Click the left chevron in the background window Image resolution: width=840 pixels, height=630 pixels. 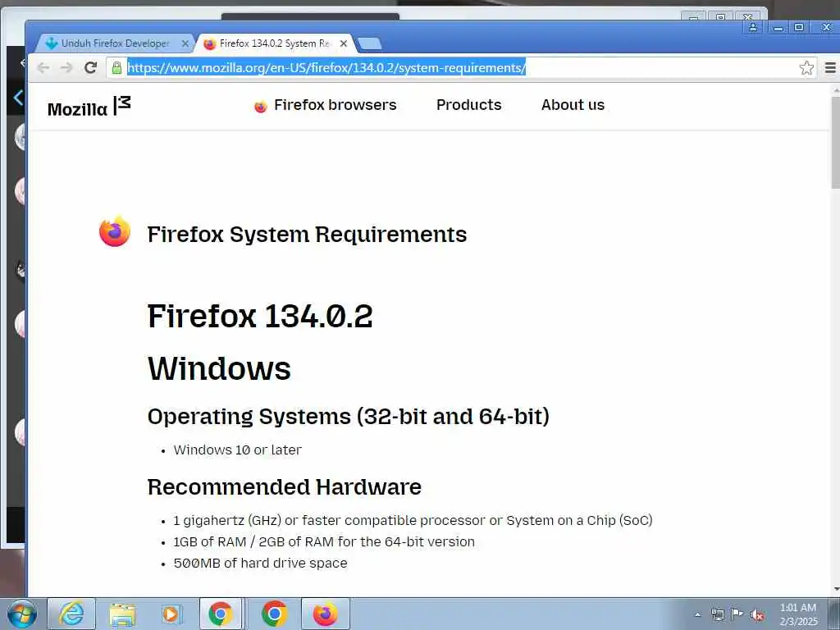[x=18, y=98]
